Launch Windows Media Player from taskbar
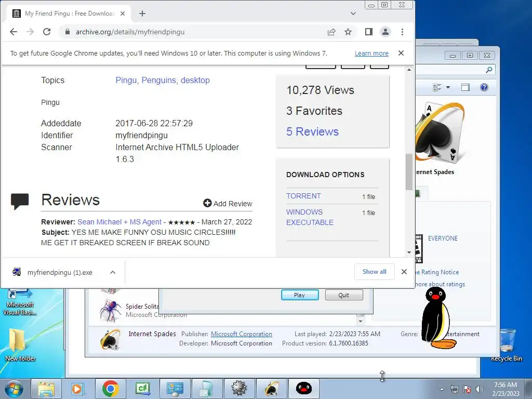532x399 pixels. [x=77, y=389]
